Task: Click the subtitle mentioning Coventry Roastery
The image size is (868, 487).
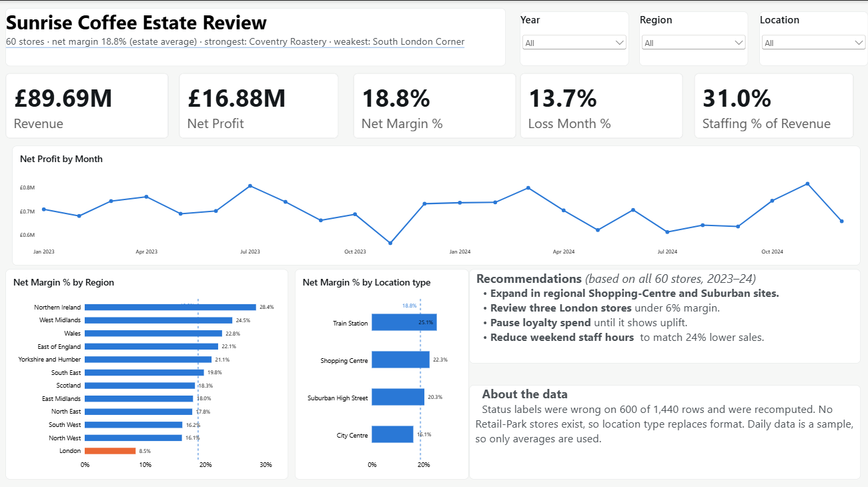Action: [235, 41]
